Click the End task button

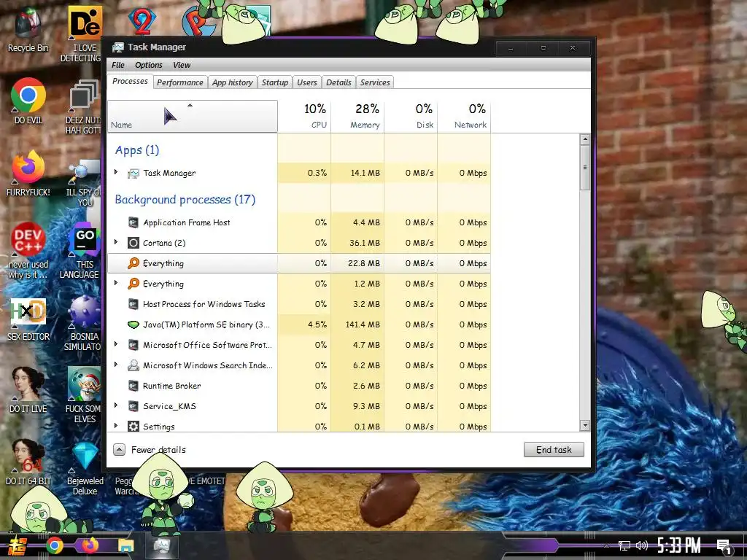(554, 449)
